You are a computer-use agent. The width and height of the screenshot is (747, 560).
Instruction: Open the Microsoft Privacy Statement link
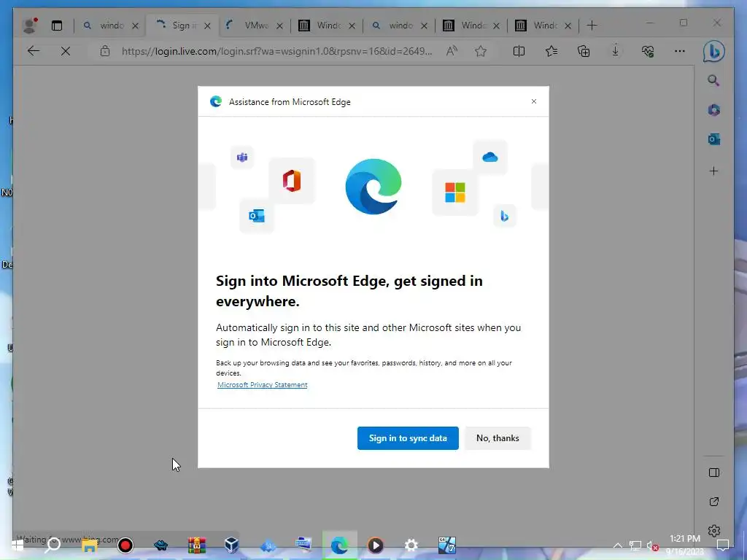[262, 385]
